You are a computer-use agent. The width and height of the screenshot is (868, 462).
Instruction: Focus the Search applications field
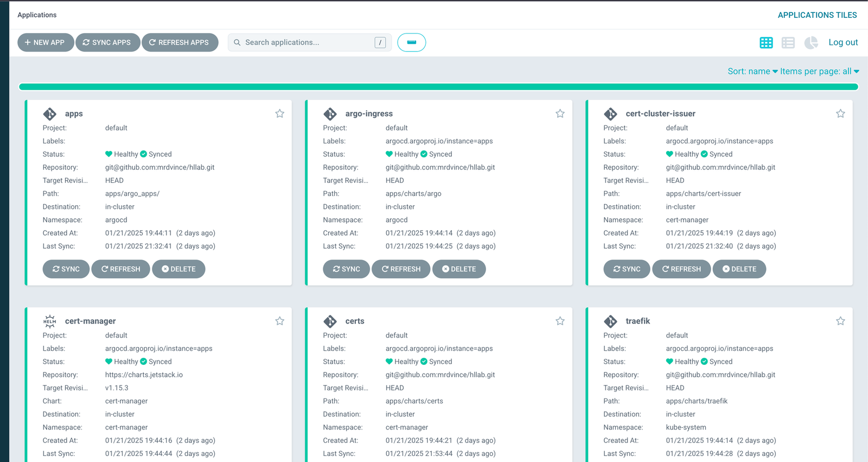pos(310,42)
